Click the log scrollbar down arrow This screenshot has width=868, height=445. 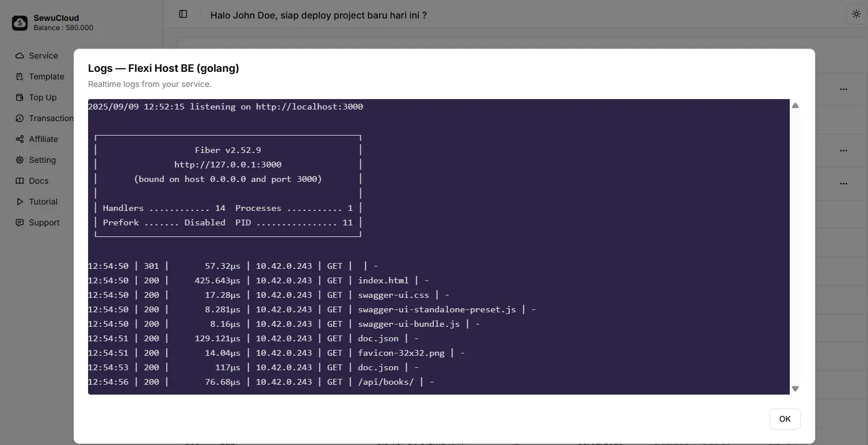tap(795, 389)
